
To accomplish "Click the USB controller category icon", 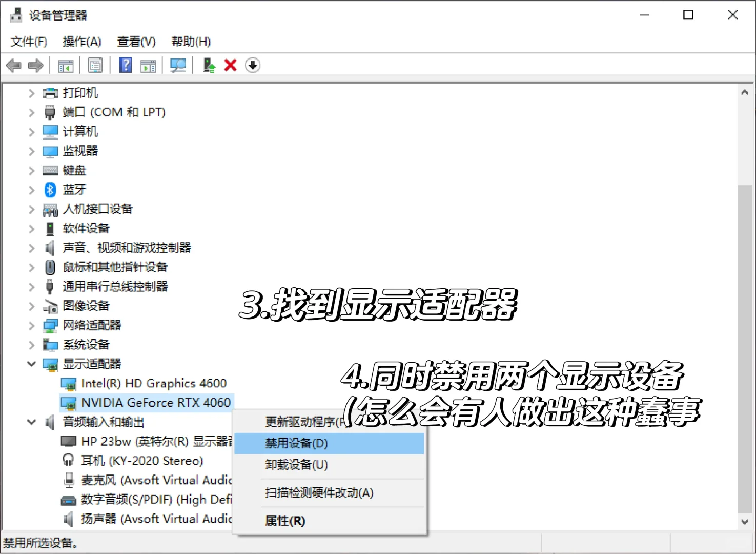I will tap(50, 287).
